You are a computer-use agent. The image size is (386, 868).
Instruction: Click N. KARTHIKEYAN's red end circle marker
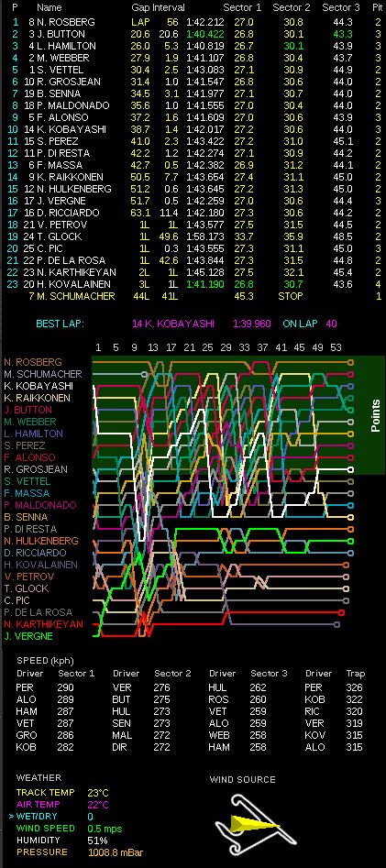pyautogui.click(x=341, y=612)
